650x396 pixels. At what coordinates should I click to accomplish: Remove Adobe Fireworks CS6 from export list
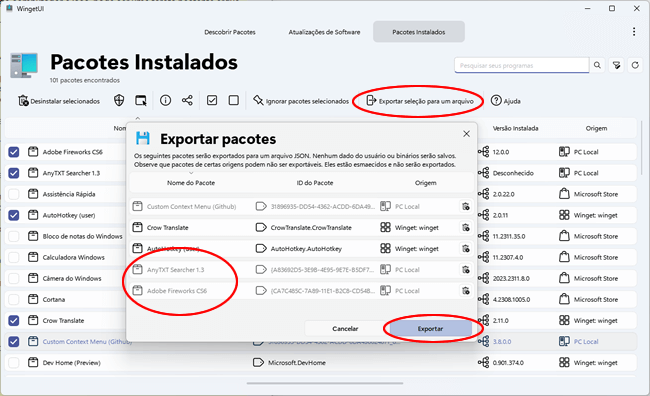466,291
